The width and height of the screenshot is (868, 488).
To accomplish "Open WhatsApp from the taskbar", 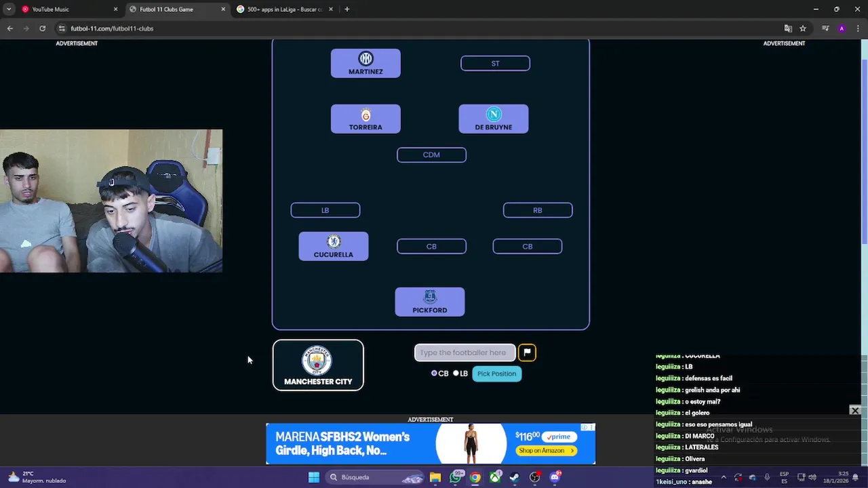I will tap(456, 477).
